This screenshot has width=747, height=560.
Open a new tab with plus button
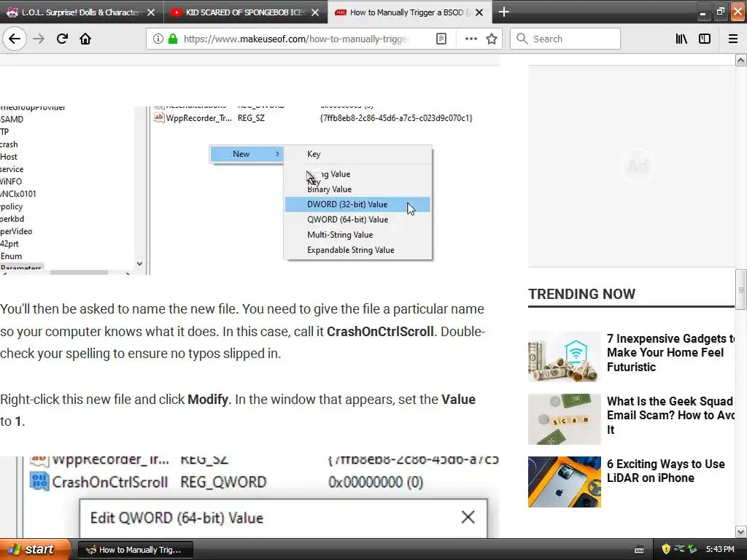click(504, 12)
